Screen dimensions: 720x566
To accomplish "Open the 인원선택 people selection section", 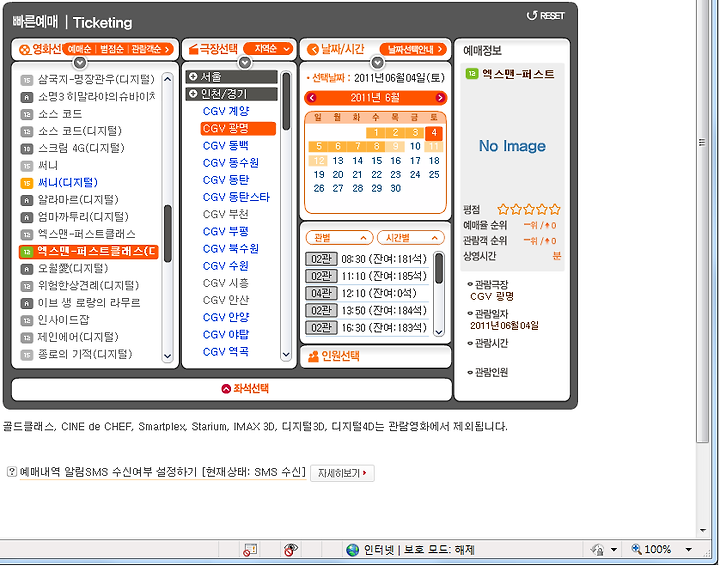I will pos(376,356).
